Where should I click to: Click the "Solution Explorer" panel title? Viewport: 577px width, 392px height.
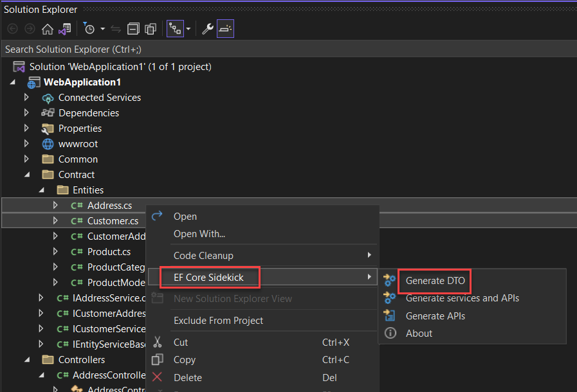tap(41, 10)
